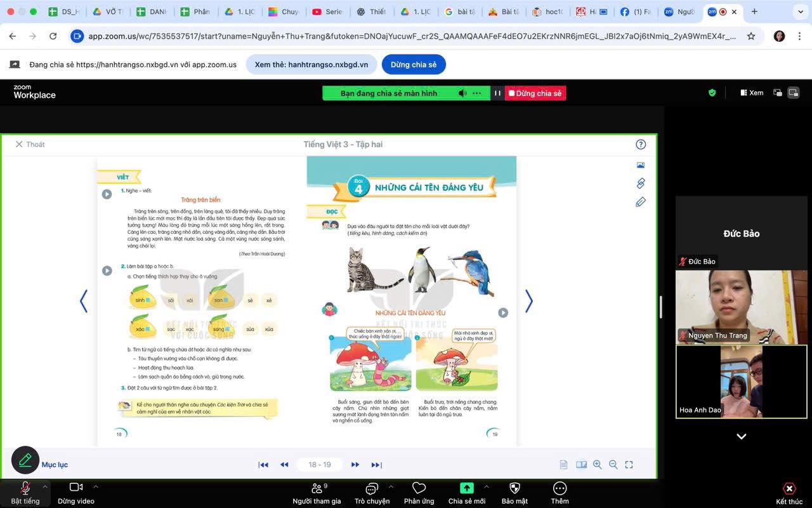Open the Bảo mật shield icon

[514, 488]
